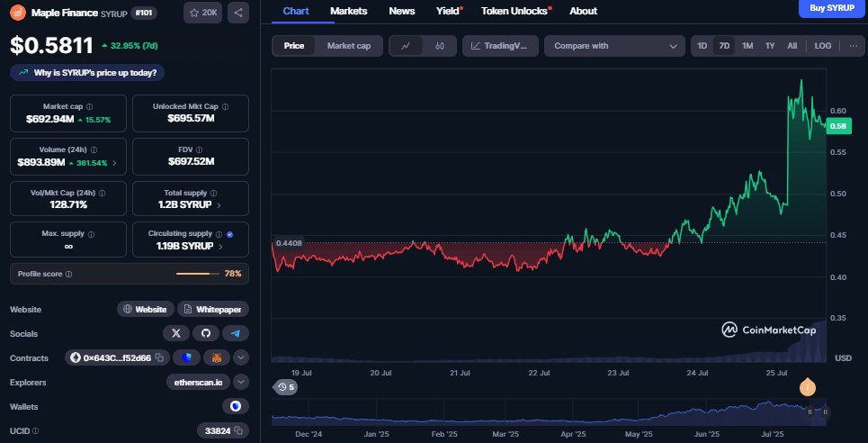Click the orange info marker on chart
Screen dimensions: 868x443
tap(808, 388)
